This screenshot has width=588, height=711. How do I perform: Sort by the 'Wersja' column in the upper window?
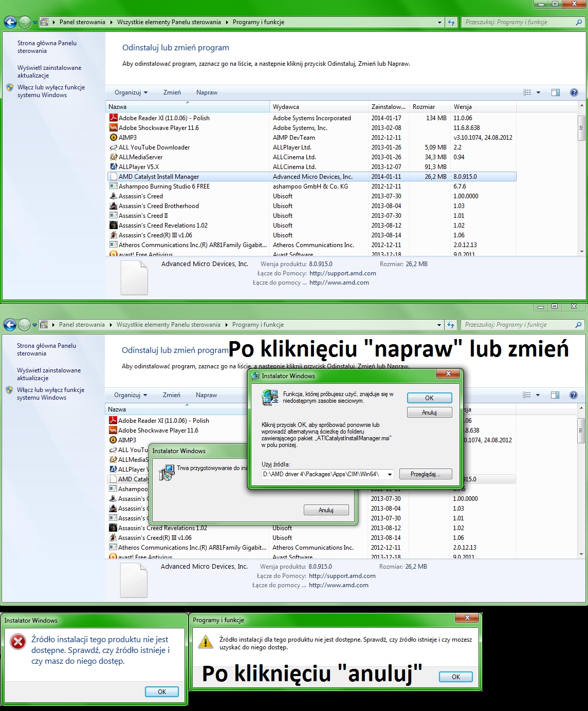pyautogui.click(x=483, y=107)
